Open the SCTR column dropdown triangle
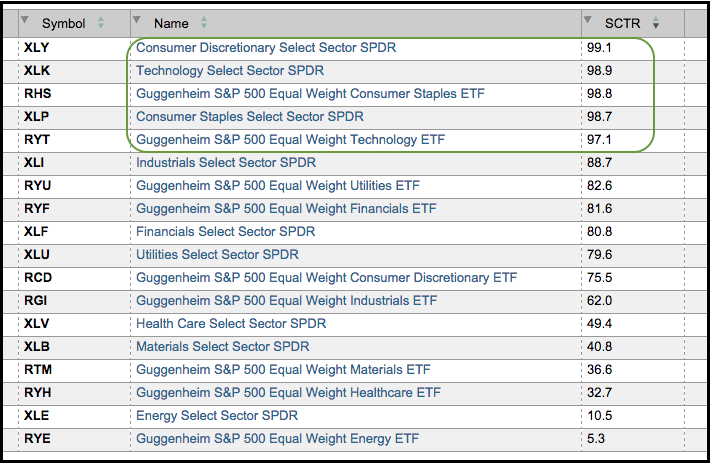The width and height of the screenshot is (710, 465). (588, 21)
